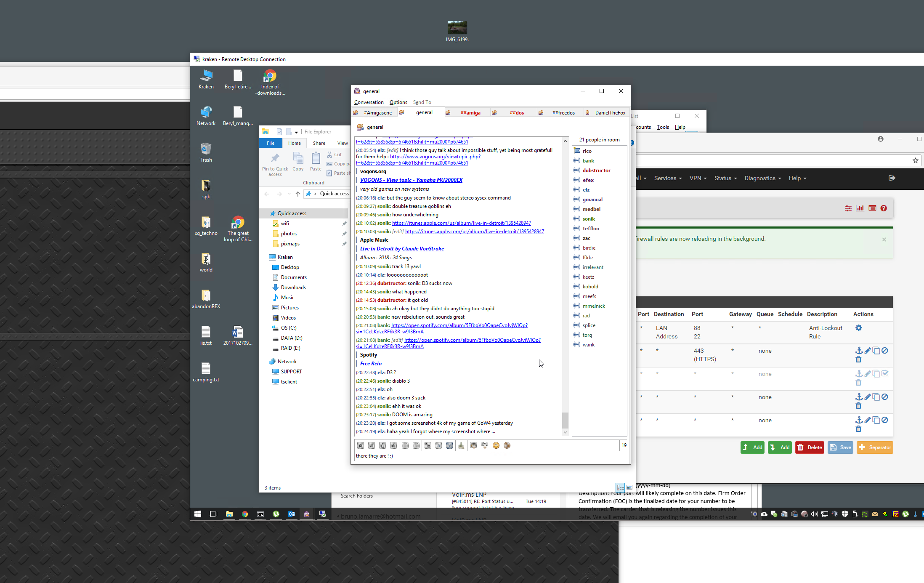Screen dimensions: 924x583
Task: Copy the 443 (HTTPS) firewall rule
Action: click(x=876, y=351)
